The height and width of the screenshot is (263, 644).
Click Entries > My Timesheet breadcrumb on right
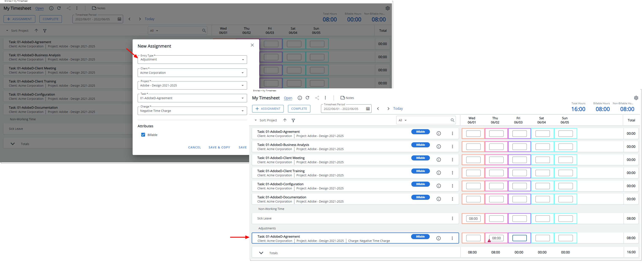265,90
